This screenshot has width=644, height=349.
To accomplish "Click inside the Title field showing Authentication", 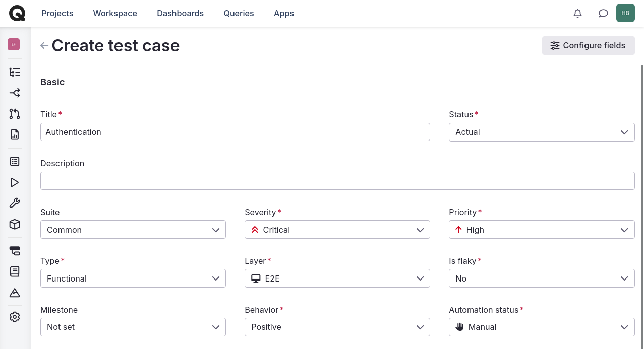I will point(235,132).
